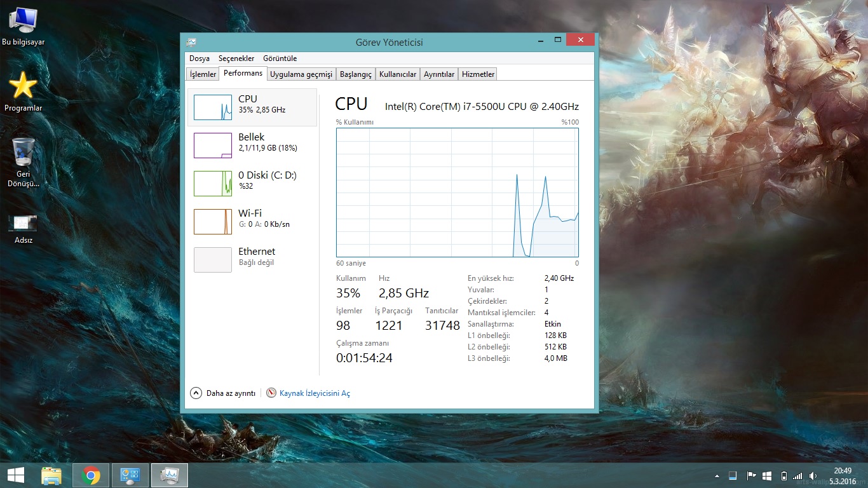Select the CPU usage thumbnail graph
The width and height of the screenshot is (868, 488).
[213, 107]
